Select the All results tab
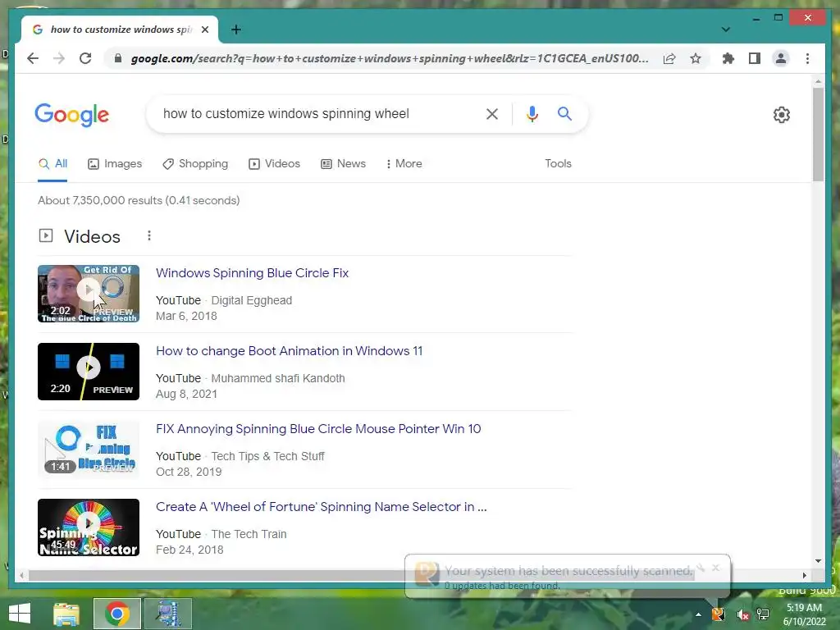 [52, 164]
